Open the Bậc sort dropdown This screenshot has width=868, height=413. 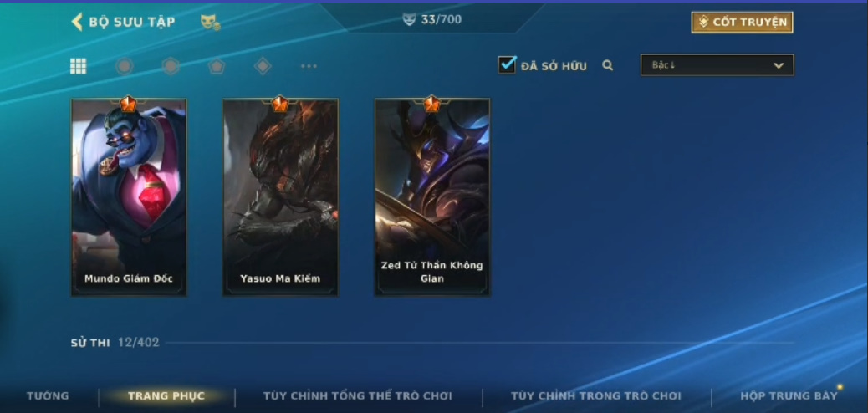coord(717,64)
